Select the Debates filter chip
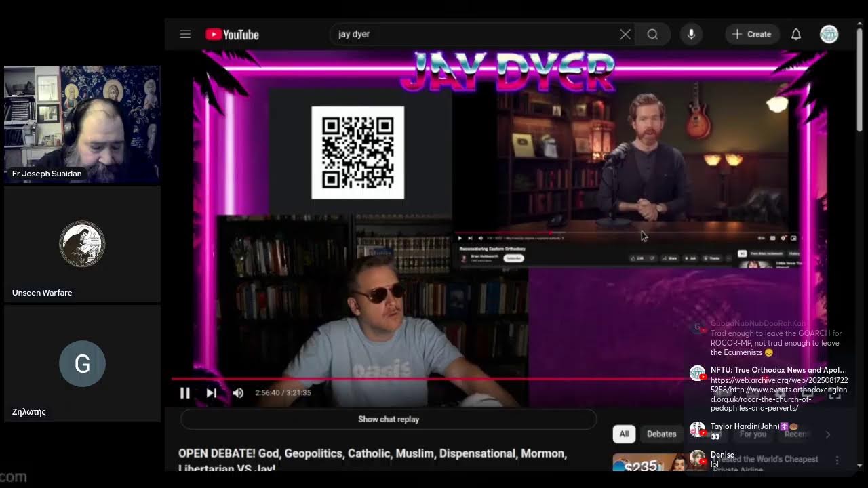This screenshot has width=868, height=488. pos(661,434)
